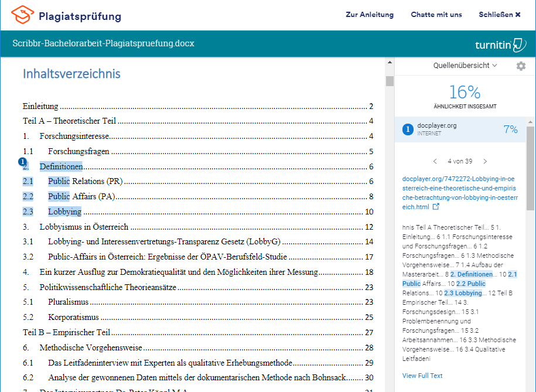Click View Full Text link
The image size is (536, 392).
coord(422,376)
